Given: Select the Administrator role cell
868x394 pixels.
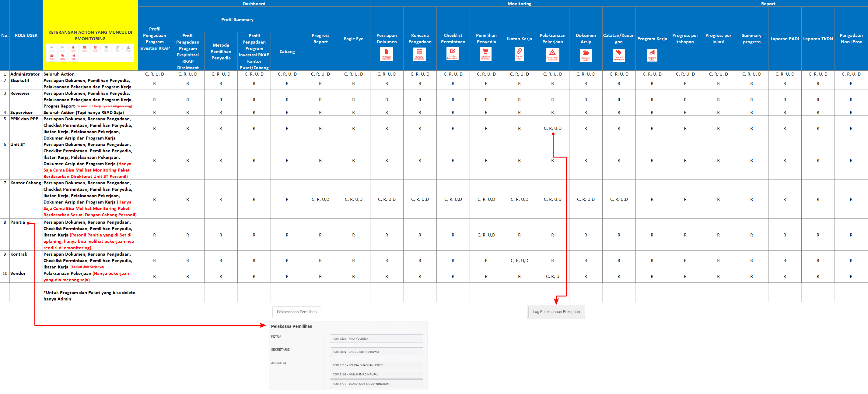Looking at the screenshot, I should (26, 74).
